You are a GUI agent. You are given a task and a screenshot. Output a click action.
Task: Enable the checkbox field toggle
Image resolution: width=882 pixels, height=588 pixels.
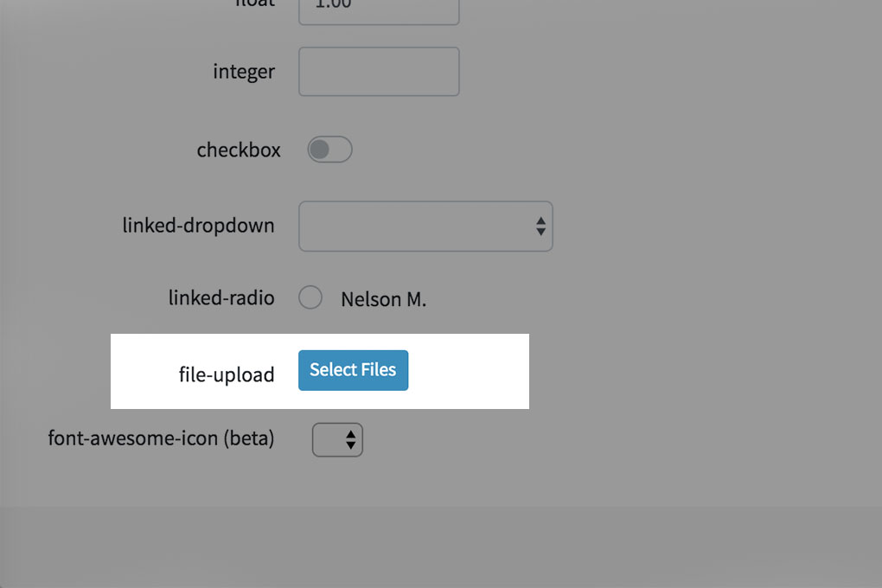(329, 150)
